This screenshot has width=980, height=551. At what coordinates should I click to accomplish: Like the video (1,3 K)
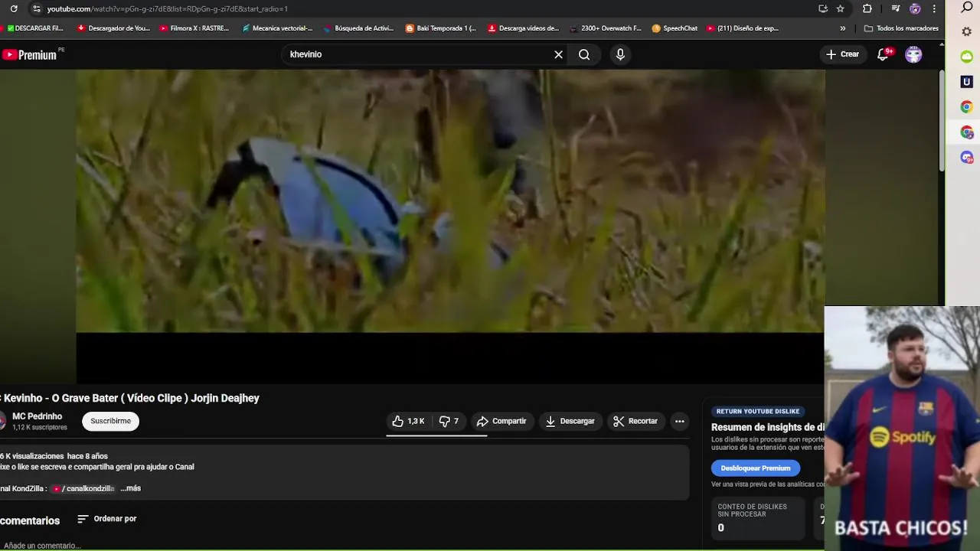pos(408,421)
